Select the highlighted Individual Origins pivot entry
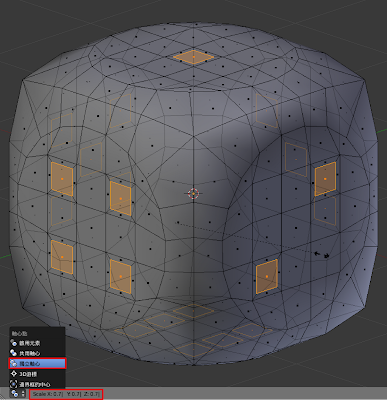The height and width of the screenshot is (400, 387). point(37,363)
